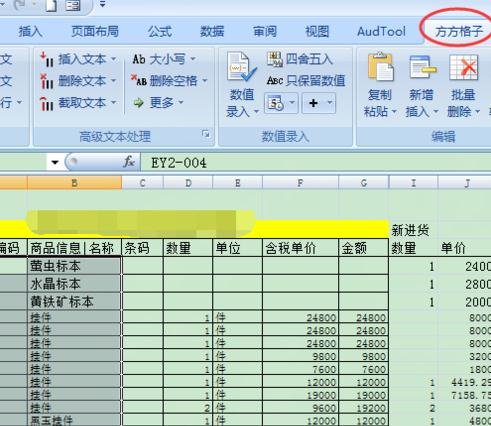Open the customize quick access toolbar arrow
Viewport: 491px width, 426px height.
coord(102,5)
